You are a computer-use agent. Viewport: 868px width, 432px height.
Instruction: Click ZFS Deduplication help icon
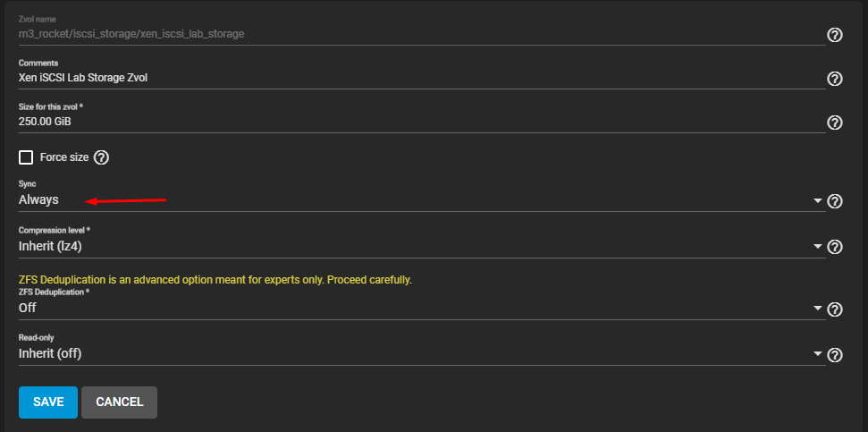click(835, 309)
